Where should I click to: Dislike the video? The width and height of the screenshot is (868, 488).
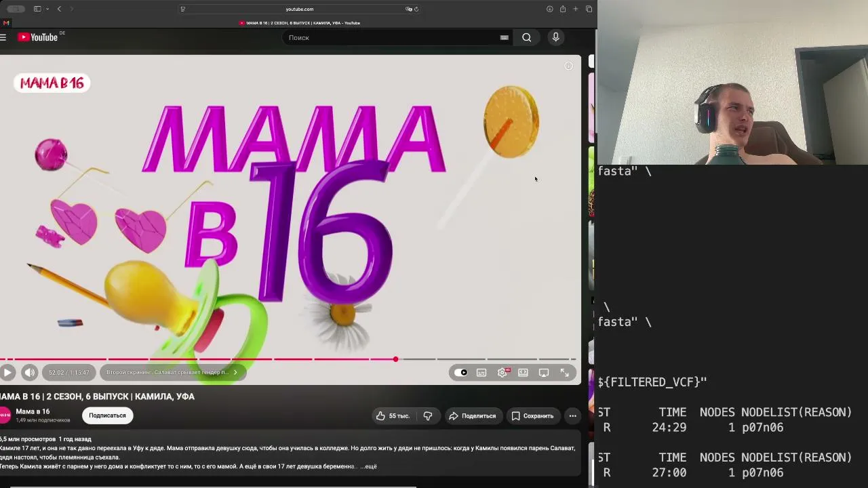[428, 415]
